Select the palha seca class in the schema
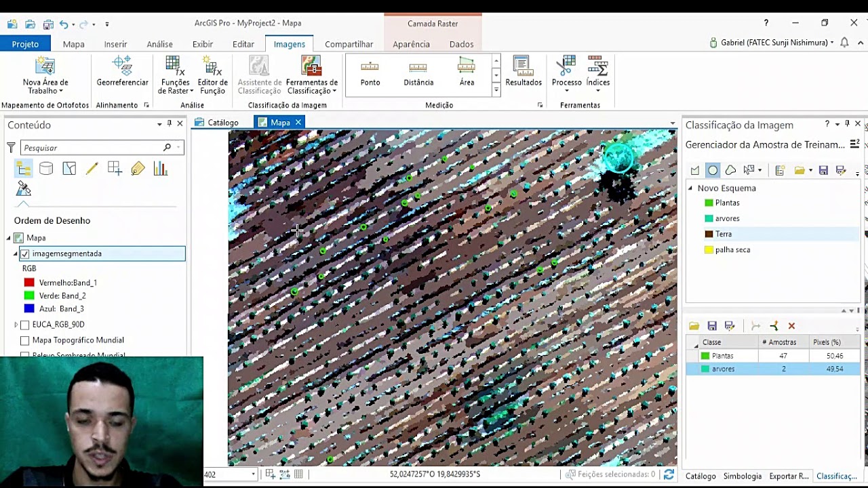Image resolution: width=868 pixels, height=488 pixels. click(x=732, y=249)
